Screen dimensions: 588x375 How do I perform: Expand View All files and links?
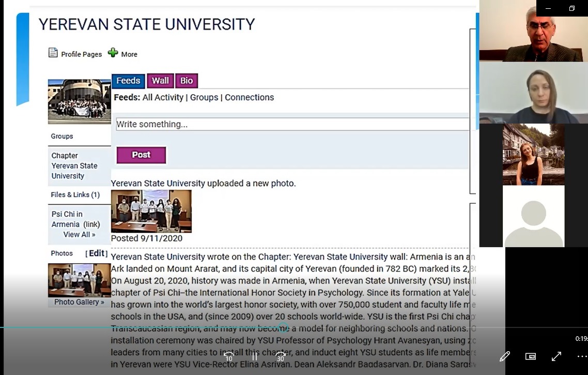tap(79, 234)
